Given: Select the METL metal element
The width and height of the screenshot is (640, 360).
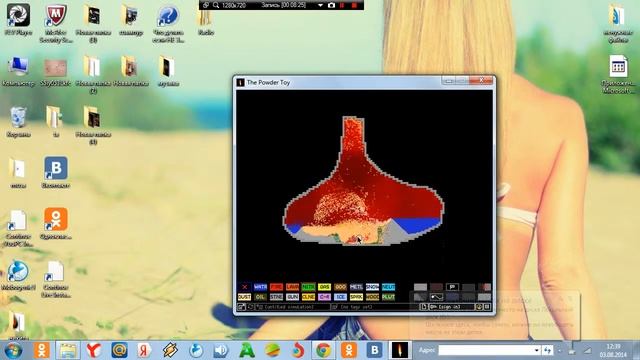Looking at the screenshot, I should coord(356,287).
